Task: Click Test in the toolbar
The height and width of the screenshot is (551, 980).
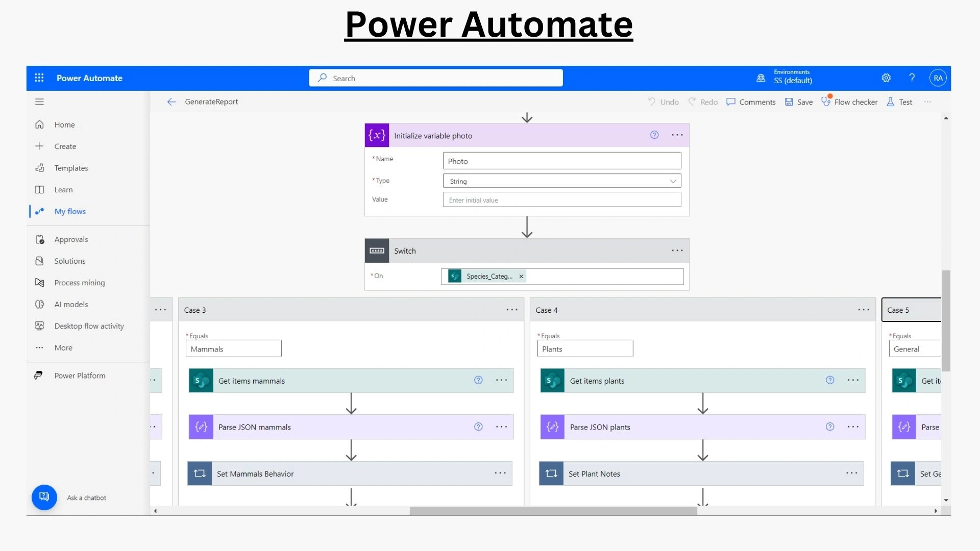Action: (x=899, y=102)
